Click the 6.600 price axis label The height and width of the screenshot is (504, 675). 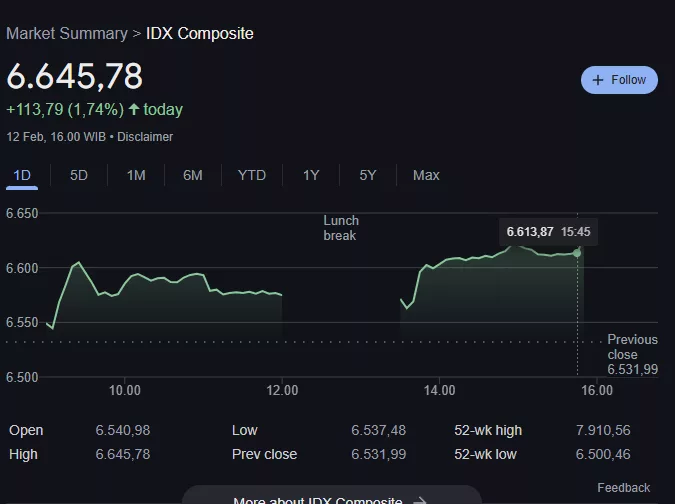tap(22, 268)
